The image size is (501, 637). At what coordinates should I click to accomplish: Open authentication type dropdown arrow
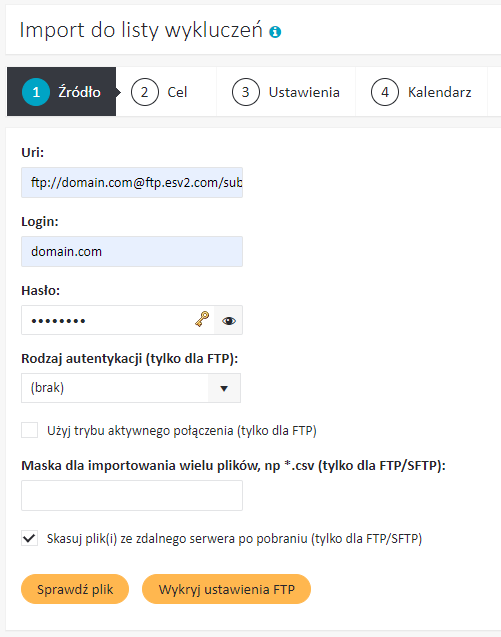click(x=224, y=388)
